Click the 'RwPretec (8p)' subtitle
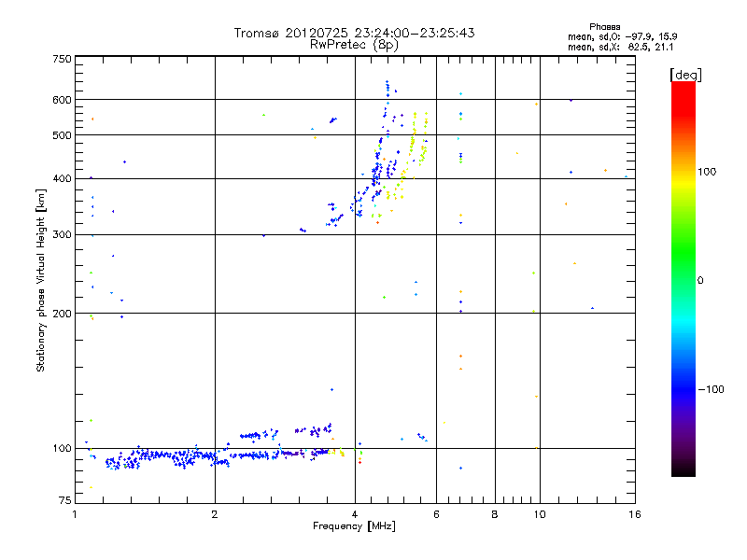747x560 pixels. coord(354,45)
